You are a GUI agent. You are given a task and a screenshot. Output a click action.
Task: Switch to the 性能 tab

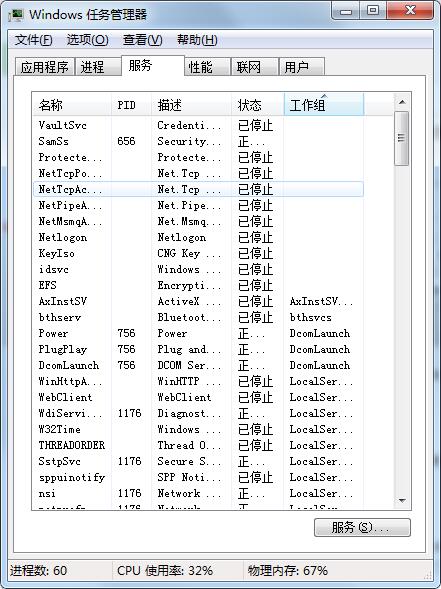207,67
